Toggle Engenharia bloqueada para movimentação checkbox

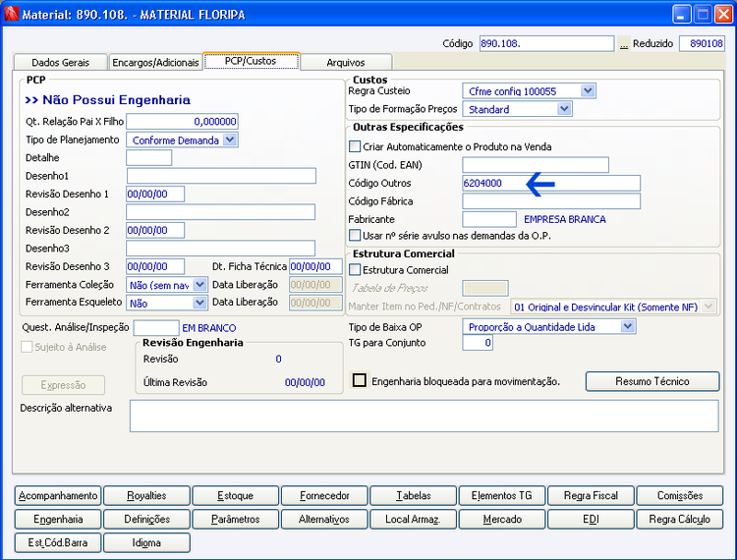click(x=360, y=380)
